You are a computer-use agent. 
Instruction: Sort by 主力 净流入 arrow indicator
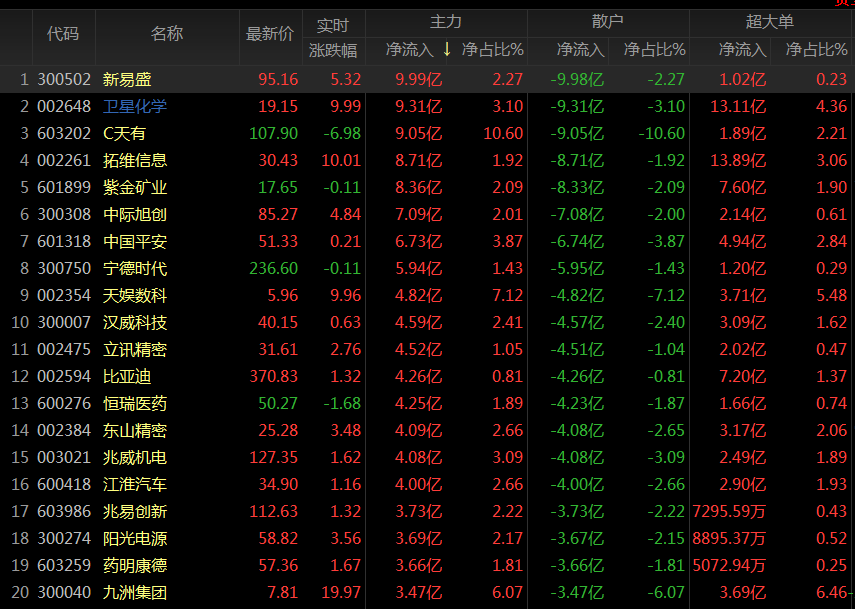[447, 50]
